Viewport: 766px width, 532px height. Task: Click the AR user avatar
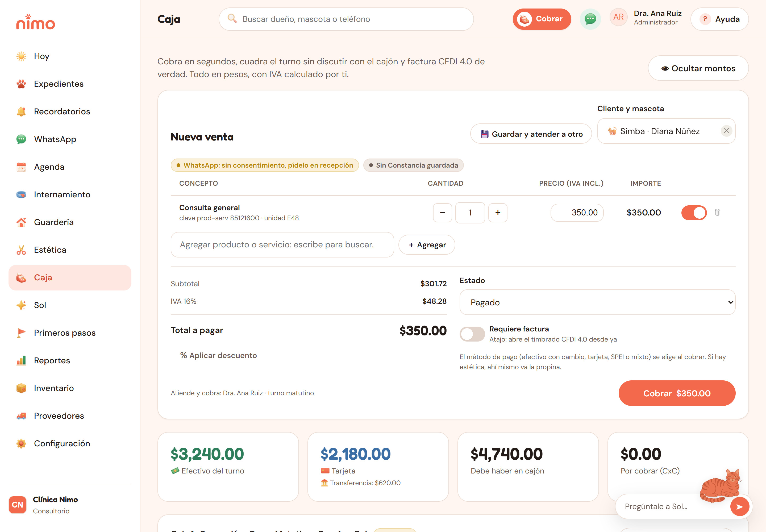(618, 17)
